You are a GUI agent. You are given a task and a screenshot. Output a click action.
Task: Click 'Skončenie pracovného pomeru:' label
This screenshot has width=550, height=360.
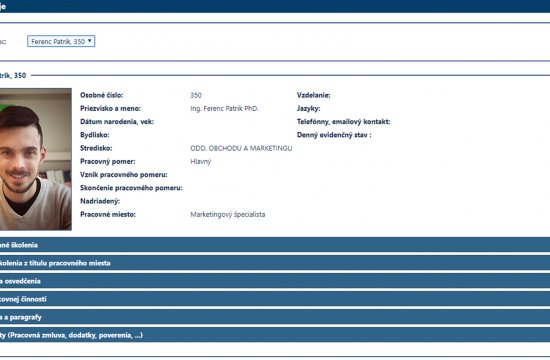tap(131, 188)
